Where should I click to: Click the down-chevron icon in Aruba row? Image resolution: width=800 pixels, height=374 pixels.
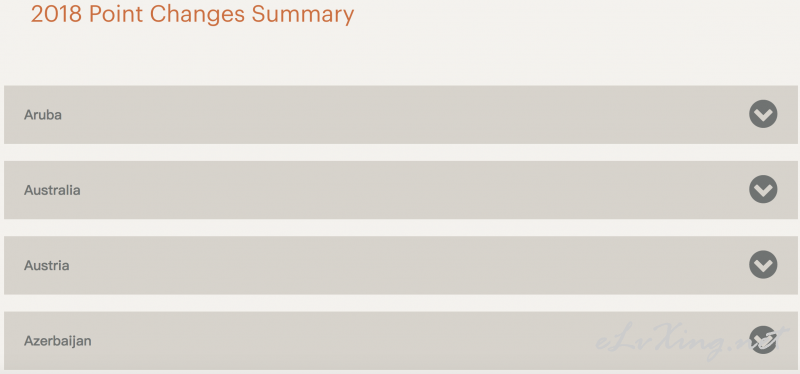coord(763,114)
